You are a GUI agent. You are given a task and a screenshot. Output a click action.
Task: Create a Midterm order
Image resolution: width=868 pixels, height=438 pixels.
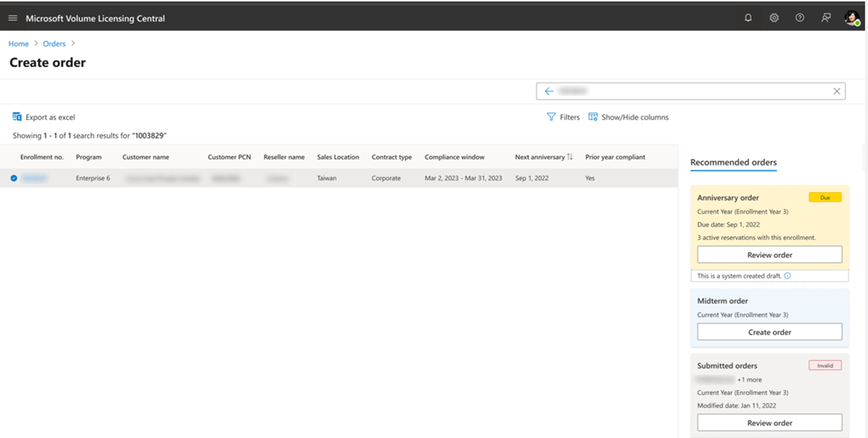(x=769, y=332)
